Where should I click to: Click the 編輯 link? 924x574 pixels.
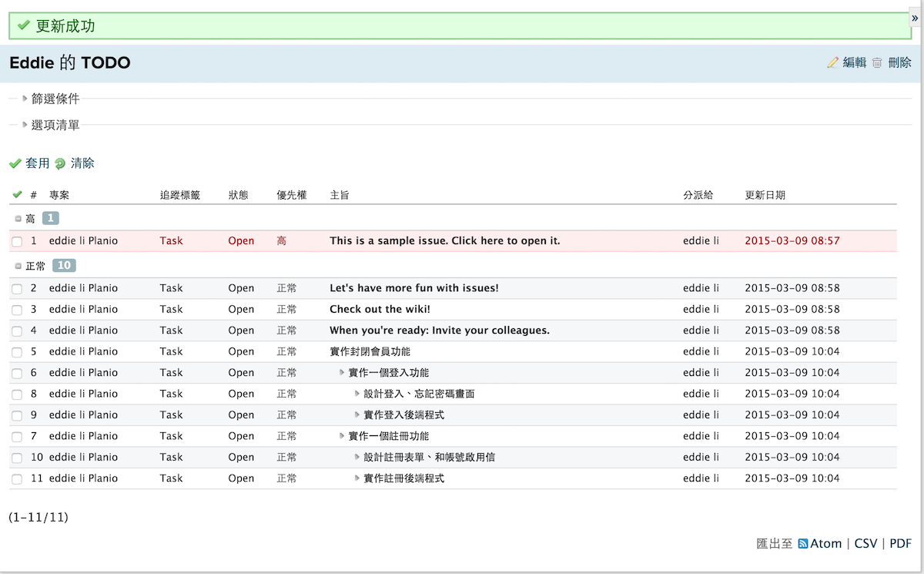[x=855, y=63]
